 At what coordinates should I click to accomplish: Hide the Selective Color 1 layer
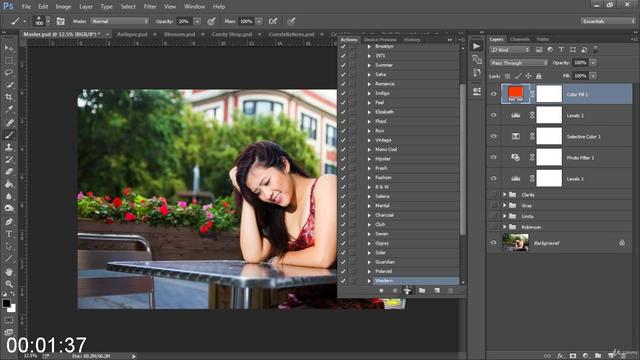pos(493,136)
